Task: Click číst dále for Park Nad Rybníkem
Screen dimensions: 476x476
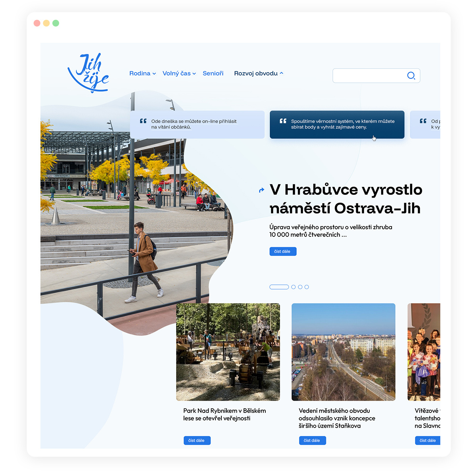Action: click(x=197, y=440)
